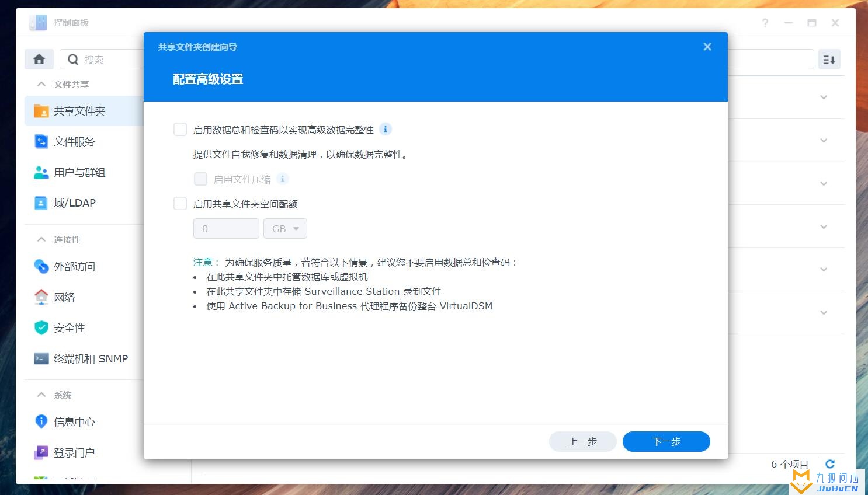Viewport: 868px width, 495px height.
Task: Close the 共享文件夹创建向导 dialog
Action: tap(707, 47)
